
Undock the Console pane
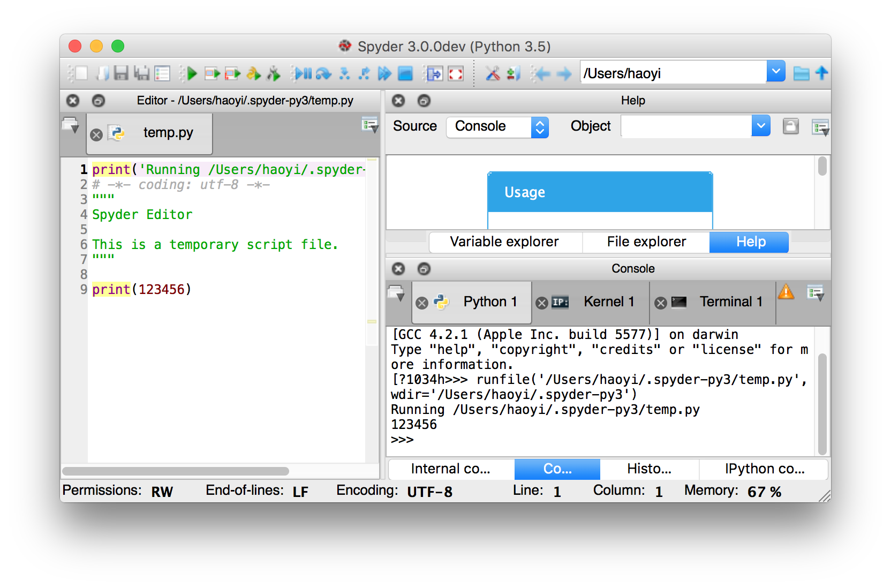424,269
